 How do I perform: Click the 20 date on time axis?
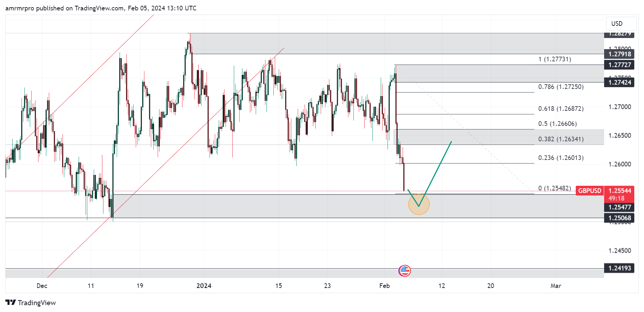pyautogui.click(x=491, y=286)
